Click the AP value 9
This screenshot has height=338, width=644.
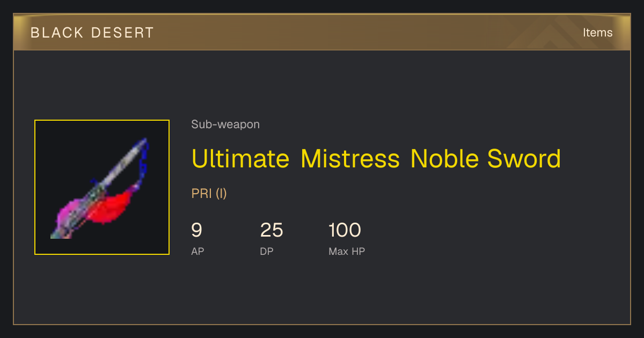coord(197,230)
